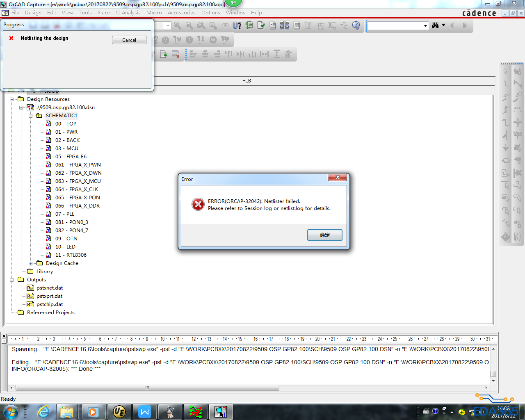Screen dimensions: 525x420
Task: Open the table with red X icon
Action: click(176, 54)
